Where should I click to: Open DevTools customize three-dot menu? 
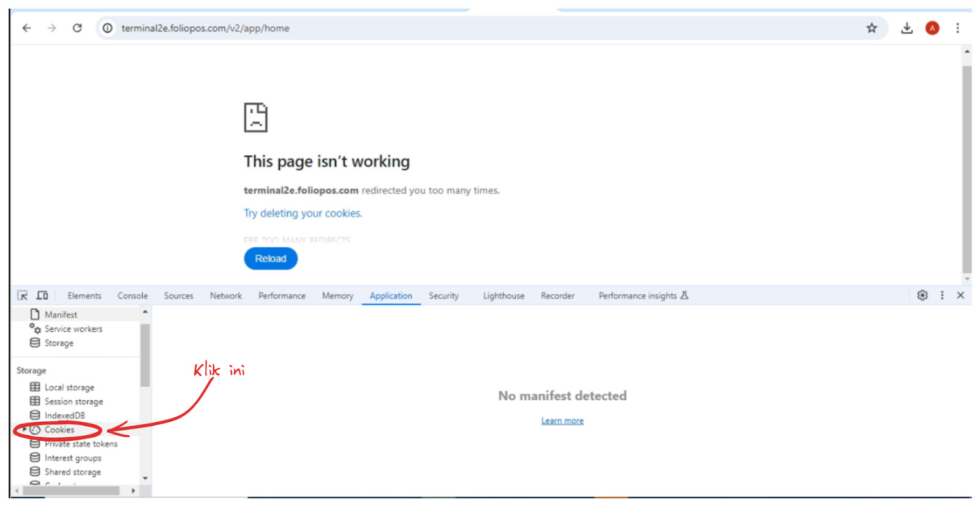point(942,295)
